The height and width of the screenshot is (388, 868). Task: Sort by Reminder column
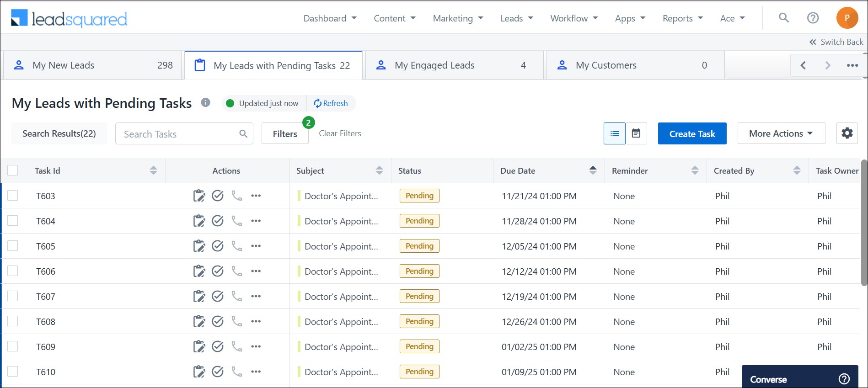tap(695, 170)
